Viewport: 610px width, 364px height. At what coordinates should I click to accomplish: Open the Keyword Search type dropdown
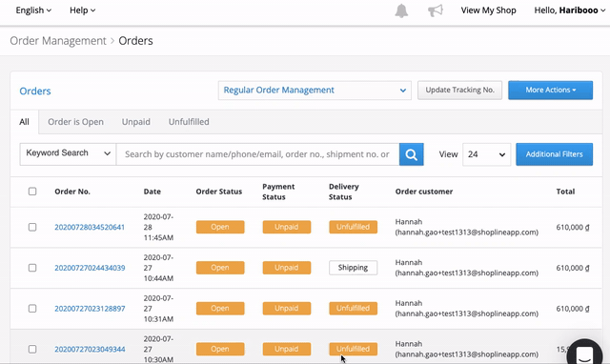68,154
